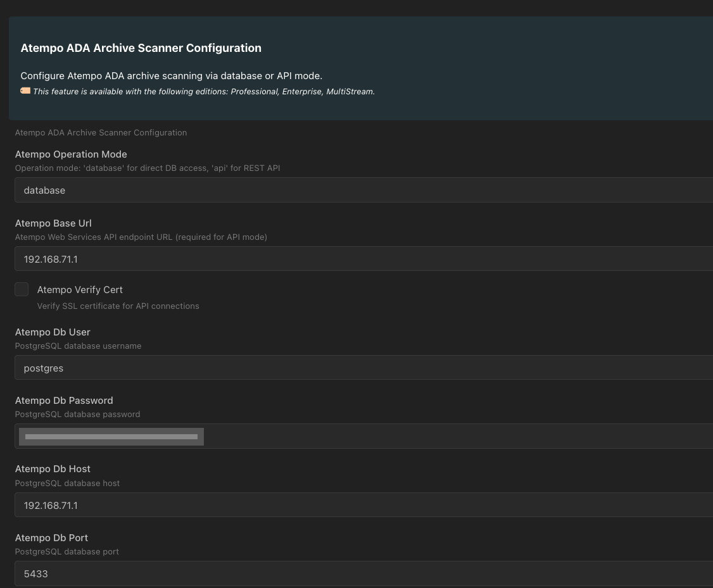Click the 'Atempo Operation Mode' label
The width and height of the screenshot is (713, 588).
71,154
